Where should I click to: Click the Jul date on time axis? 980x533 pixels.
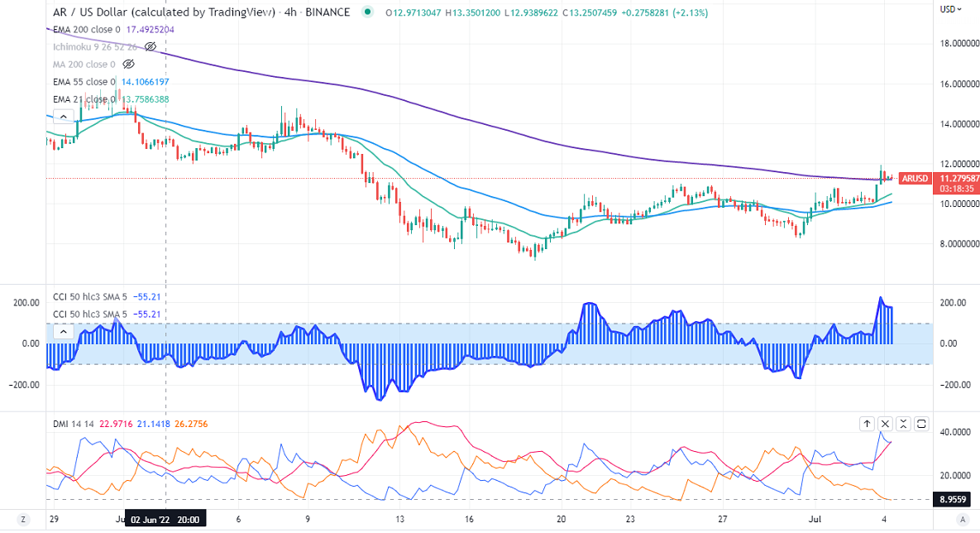coord(815,519)
